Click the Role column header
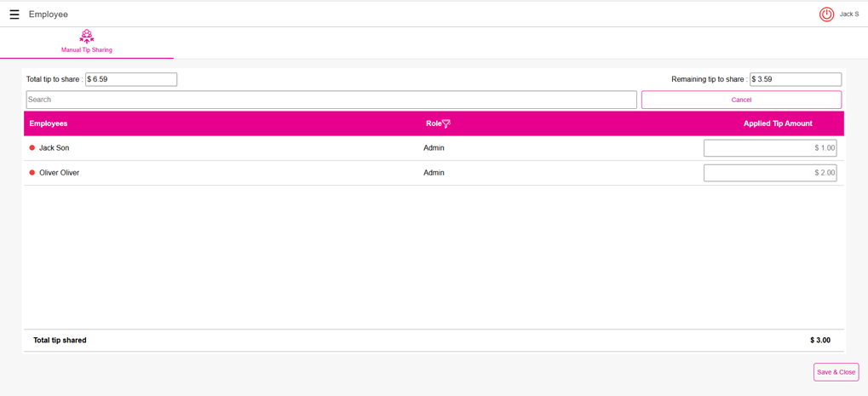 (433, 123)
